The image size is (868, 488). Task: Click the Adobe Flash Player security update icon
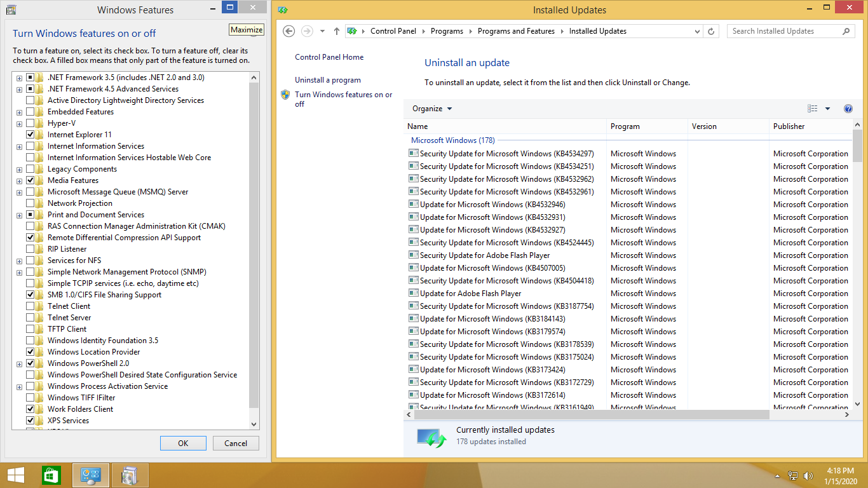coord(414,255)
